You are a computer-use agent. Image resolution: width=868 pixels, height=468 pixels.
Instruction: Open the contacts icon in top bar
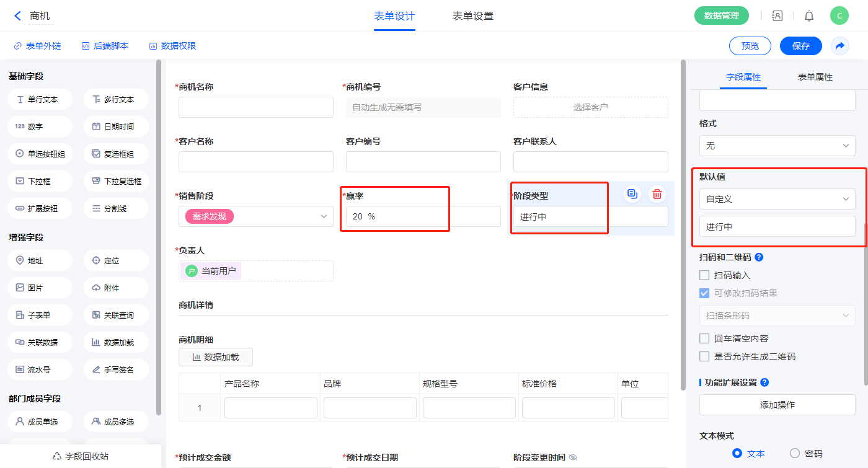tap(777, 16)
